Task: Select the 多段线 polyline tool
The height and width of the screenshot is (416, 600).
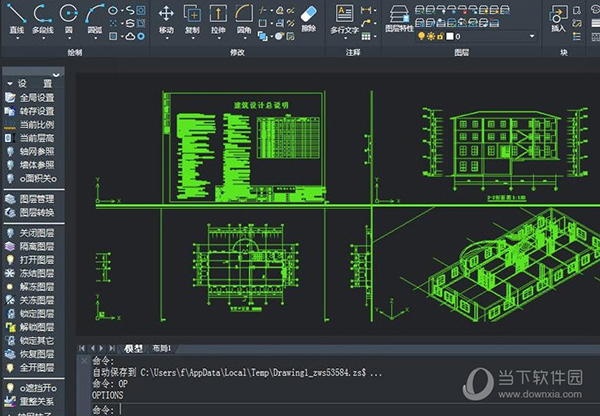Action: point(42,17)
